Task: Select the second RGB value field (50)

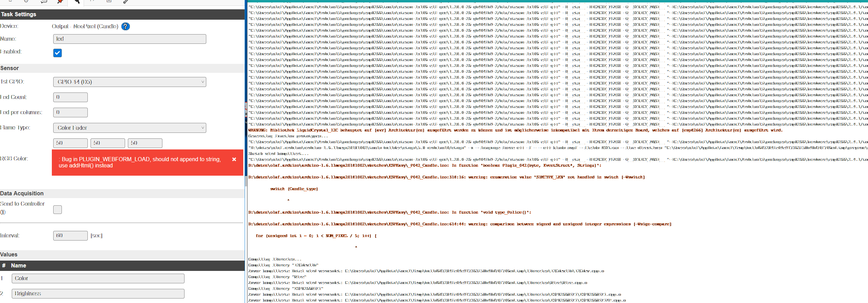Action: tap(108, 143)
